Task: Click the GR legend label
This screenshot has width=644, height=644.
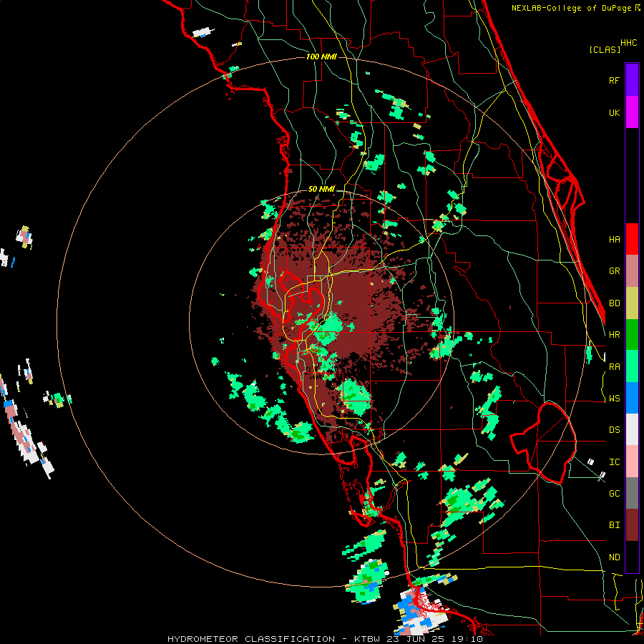Action: (614, 271)
